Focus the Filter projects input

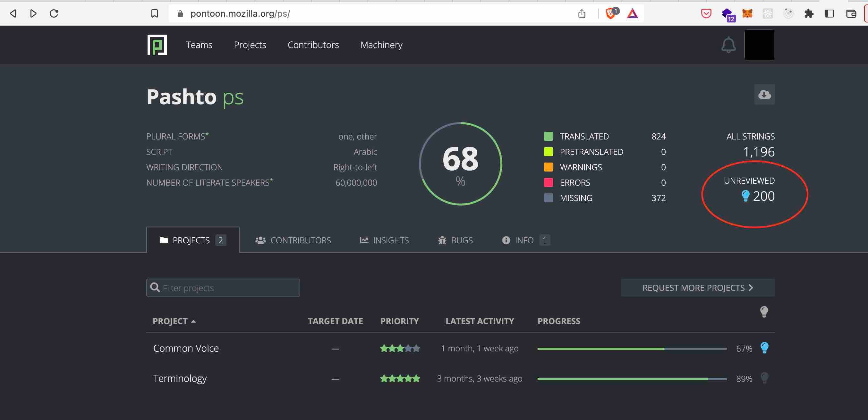(x=223, y=288)
